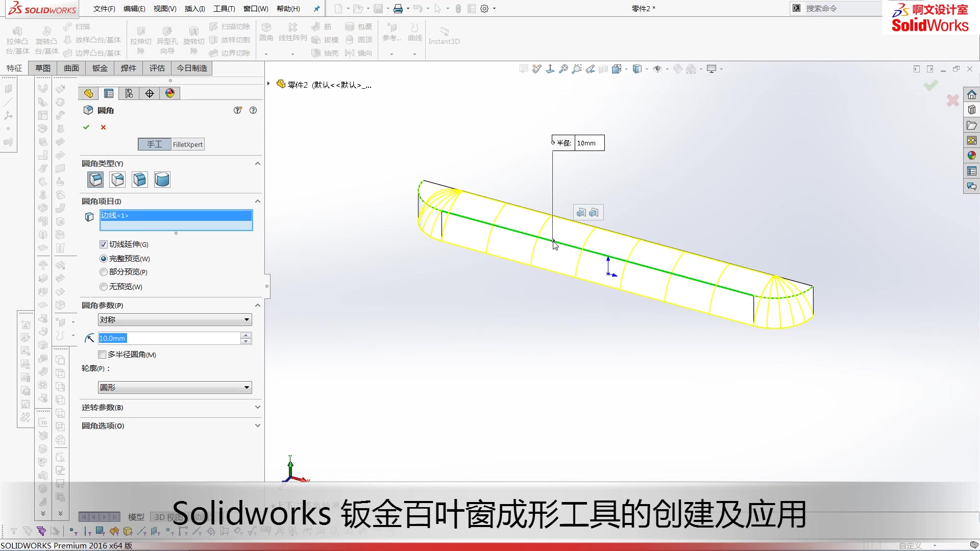Switch to FilletXpert mode
980x551 pixels.
pyautogui.click(x=187, y=144)
